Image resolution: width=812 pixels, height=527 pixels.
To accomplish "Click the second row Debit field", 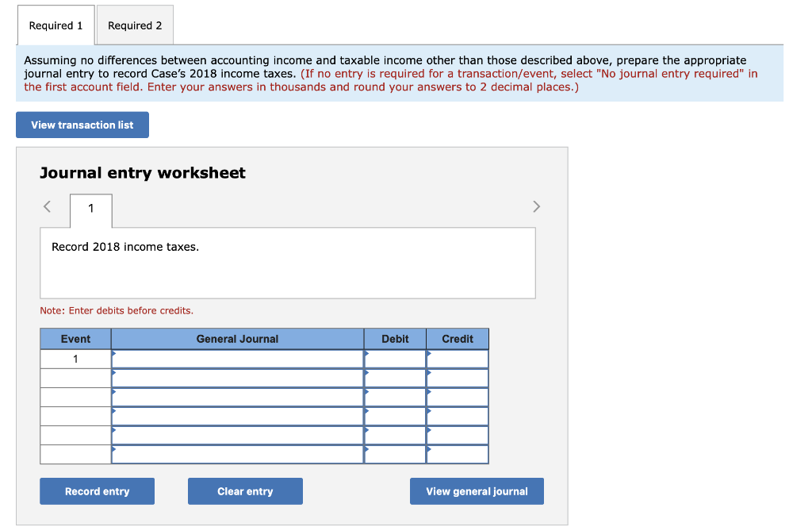I will click(395, 379).
